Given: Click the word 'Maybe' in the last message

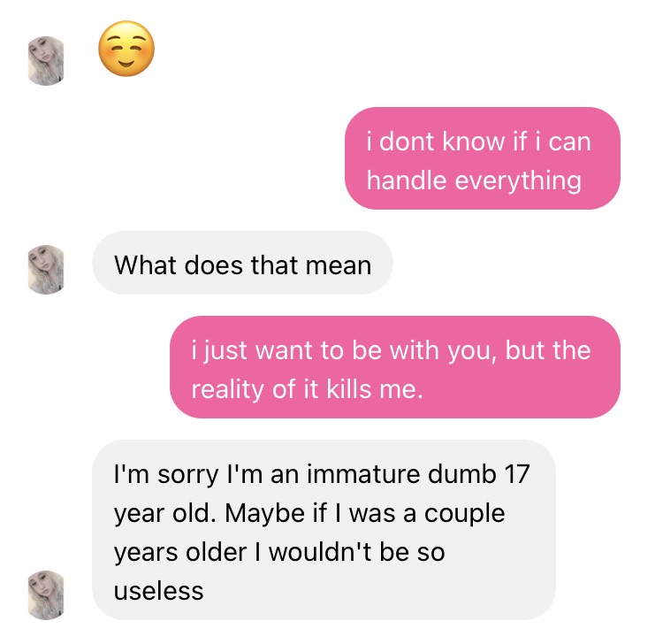Looking at the screenshot, I should (x=264, y=514).
